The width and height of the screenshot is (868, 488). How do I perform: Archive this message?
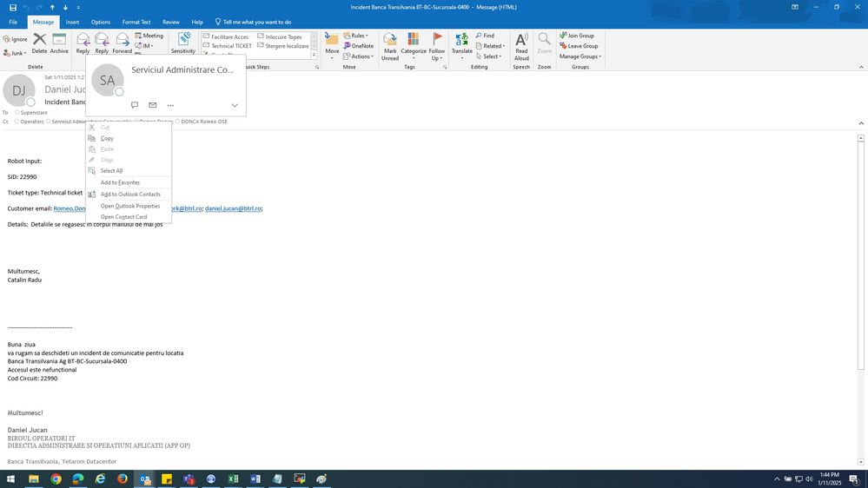click(59, 43)
